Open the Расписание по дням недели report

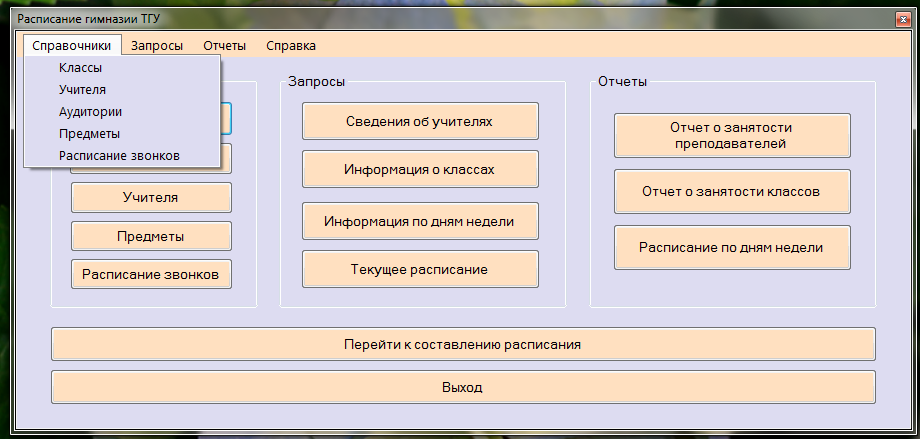pyautogui.click(x=732, y=247)
